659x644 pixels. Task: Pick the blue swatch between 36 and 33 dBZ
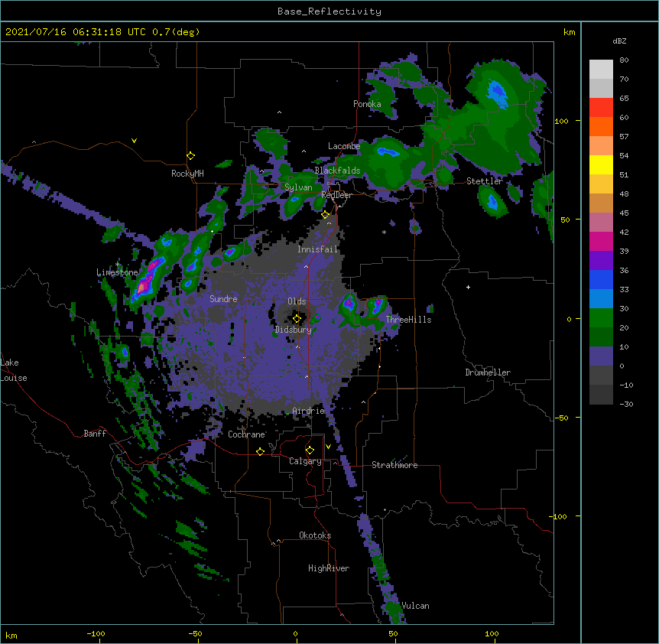click(601, 279)
